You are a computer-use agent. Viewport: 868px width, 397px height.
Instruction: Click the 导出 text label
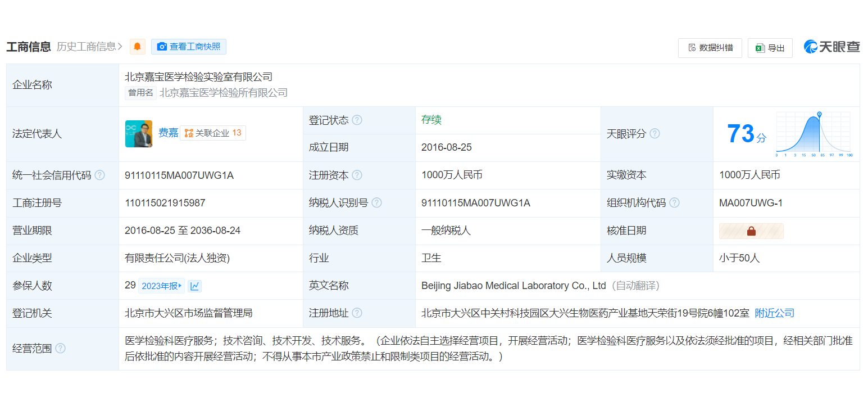point(776,48)
